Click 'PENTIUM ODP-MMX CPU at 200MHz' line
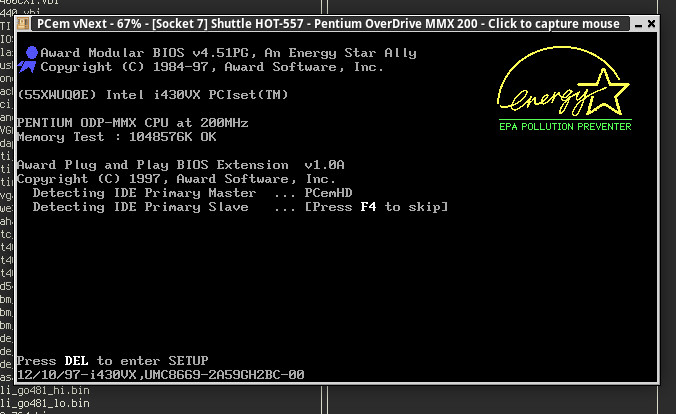This screenshot has width=676, height=414. pos(132,123)
